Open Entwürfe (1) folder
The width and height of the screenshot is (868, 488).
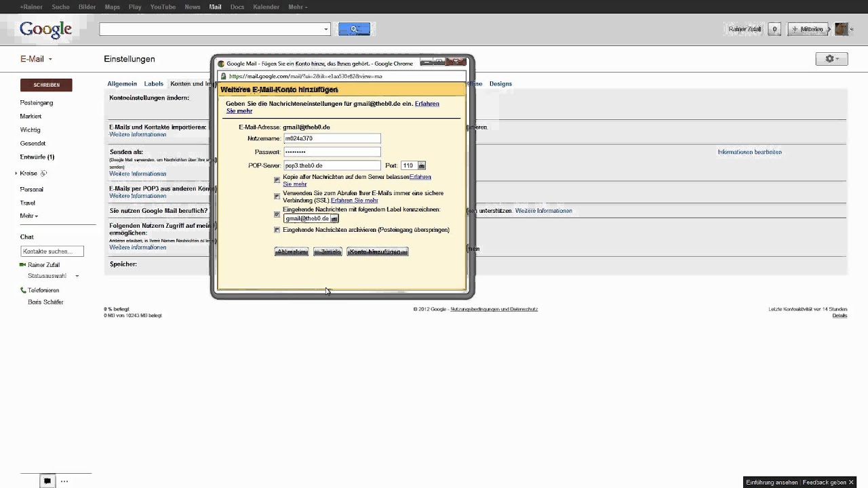point(37,157)
